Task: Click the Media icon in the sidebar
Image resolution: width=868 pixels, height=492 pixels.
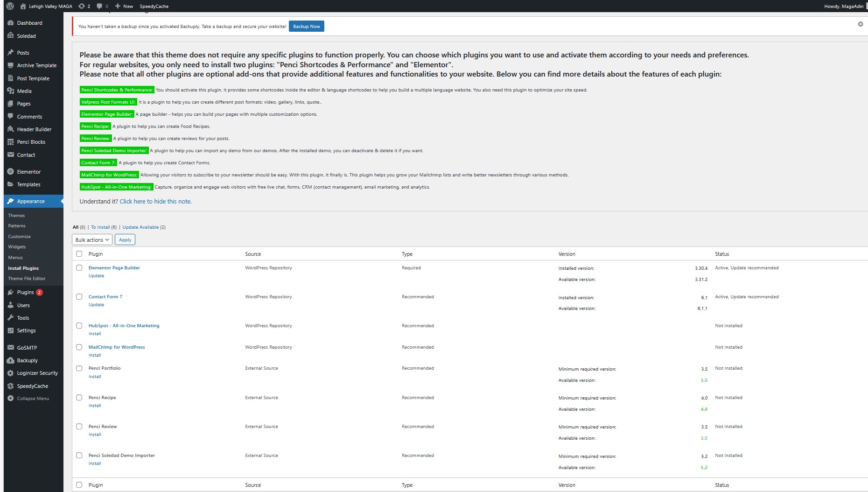Action: (11, 91)
